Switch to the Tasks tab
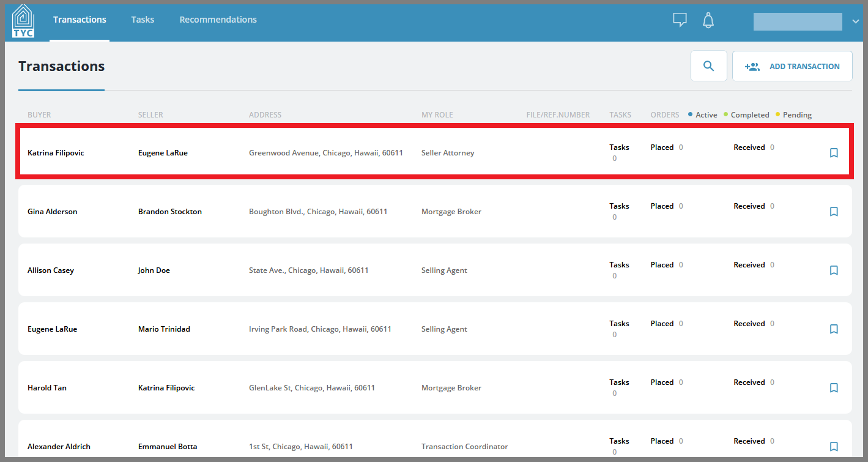 143,20
